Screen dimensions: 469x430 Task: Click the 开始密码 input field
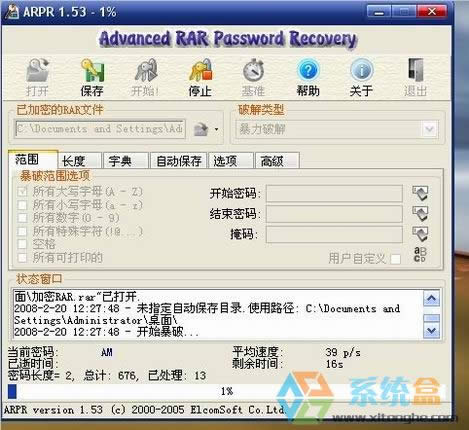click(334, 193)
